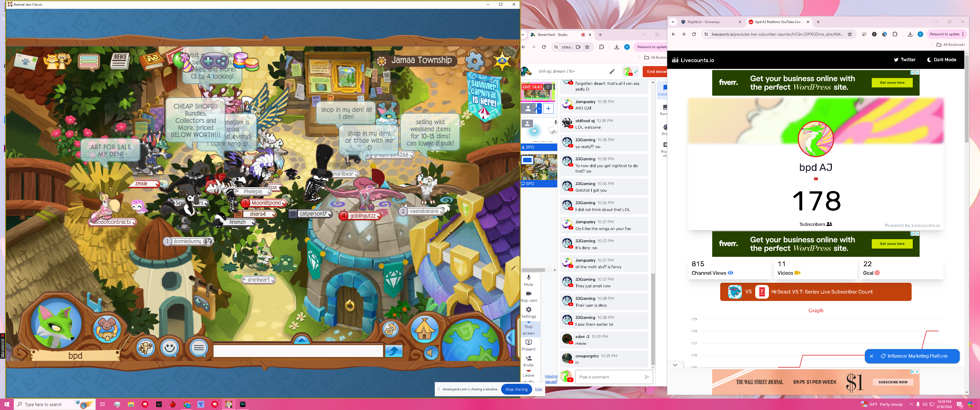Screen dimensions: 980x410
Task: Bookmark the Livecounts page with the star
Action: [850, 34]
